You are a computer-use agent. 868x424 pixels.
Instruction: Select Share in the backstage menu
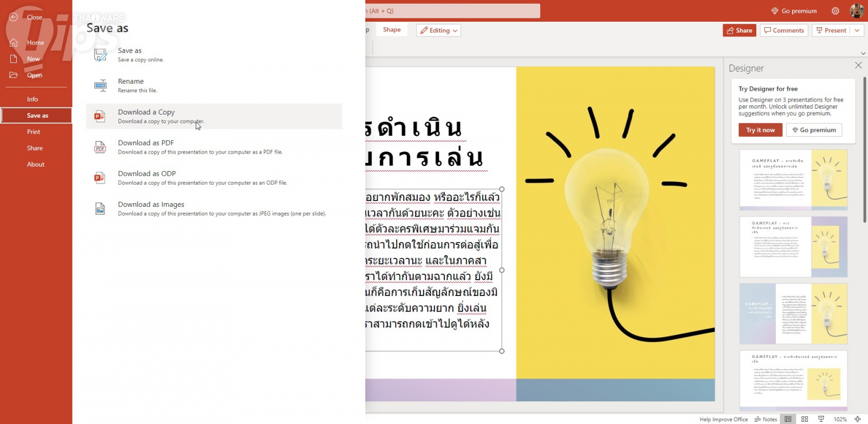click(x=36, y=148)
